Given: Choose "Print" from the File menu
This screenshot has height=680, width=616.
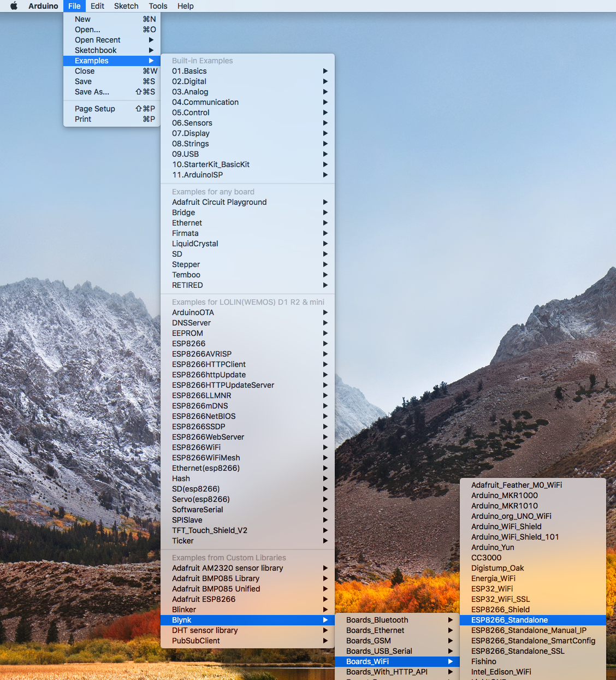Looking at the screenshot, I should 82,119.
